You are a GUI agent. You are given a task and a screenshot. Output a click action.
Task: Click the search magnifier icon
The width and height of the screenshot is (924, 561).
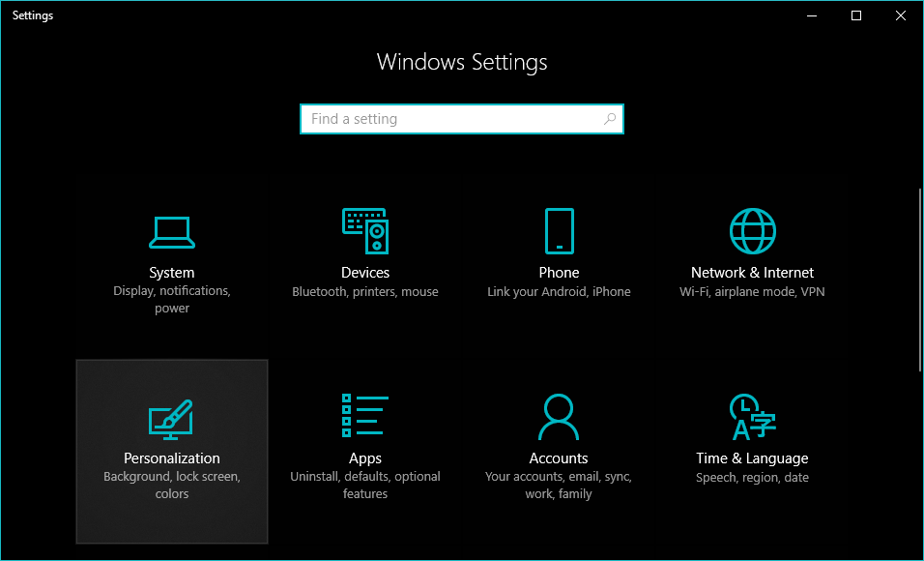[x=610, y=119]
